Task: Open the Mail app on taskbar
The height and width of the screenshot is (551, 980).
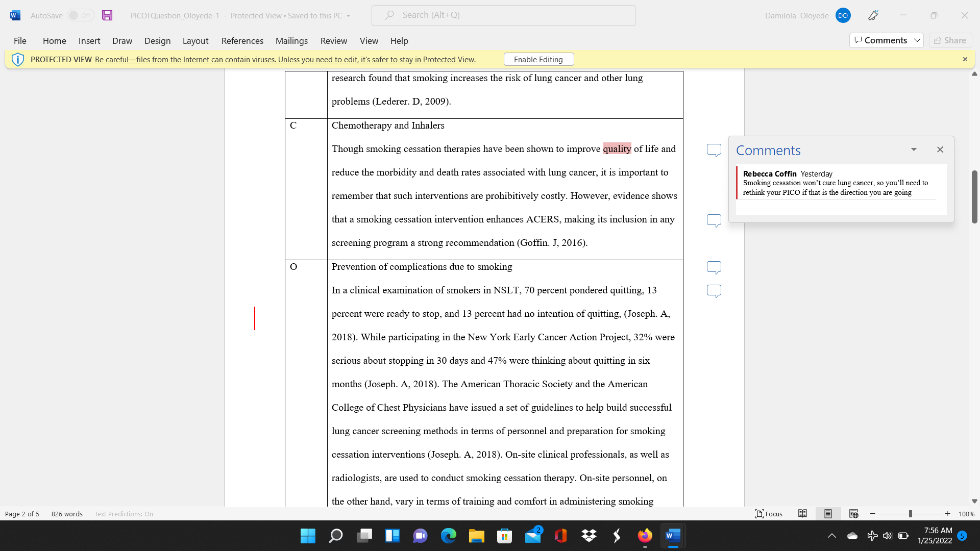Action: click(x=533, y=536)
